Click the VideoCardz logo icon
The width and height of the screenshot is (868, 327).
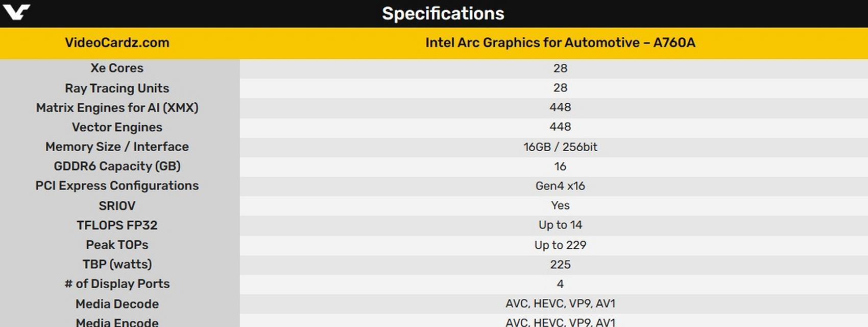tap(16, 12)
